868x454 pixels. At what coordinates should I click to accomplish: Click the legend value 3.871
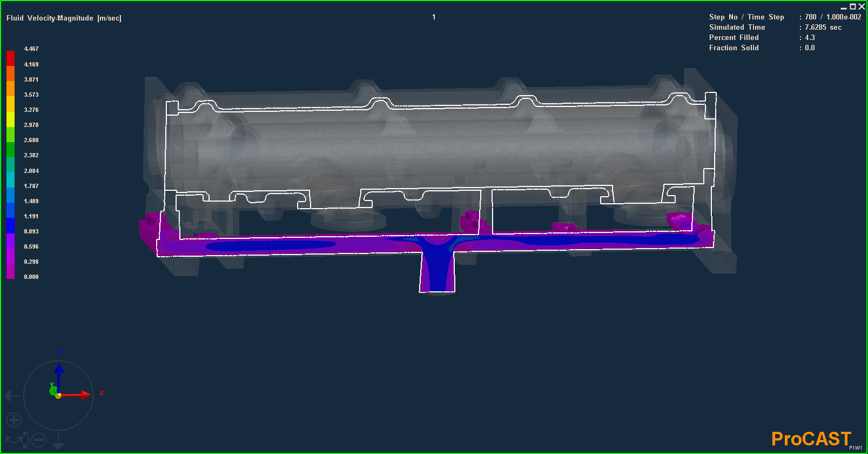point(31,79)
